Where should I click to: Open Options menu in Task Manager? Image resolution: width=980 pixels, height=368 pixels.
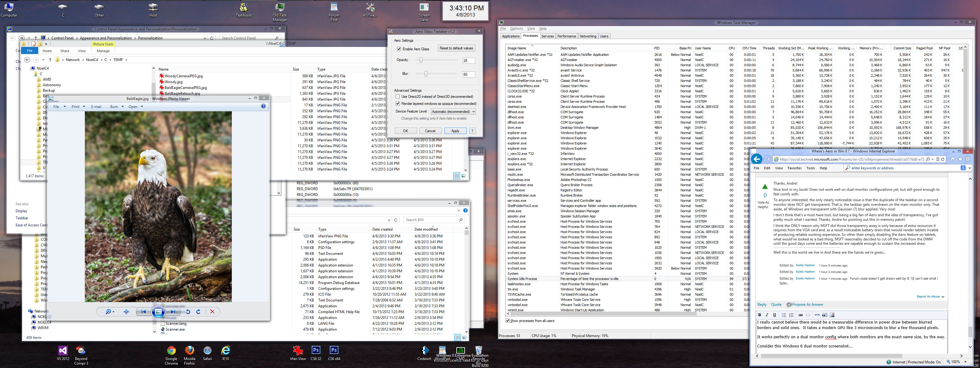click(517, 29)
